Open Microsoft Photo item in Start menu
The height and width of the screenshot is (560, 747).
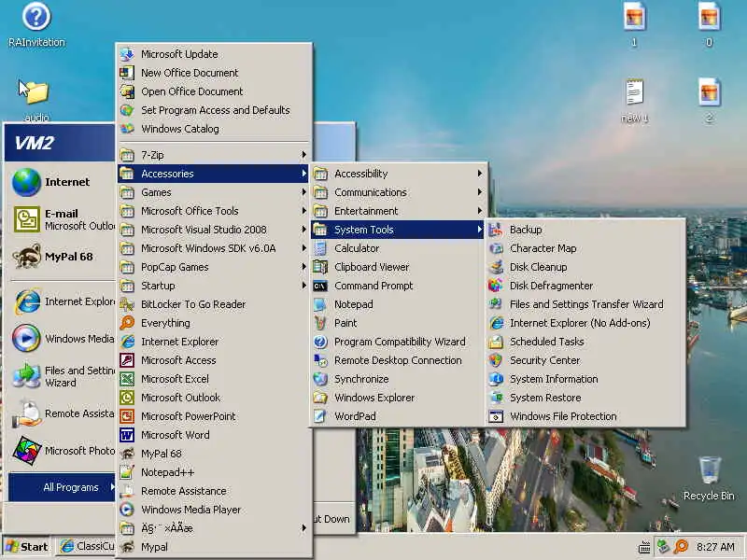click(61, 451)
